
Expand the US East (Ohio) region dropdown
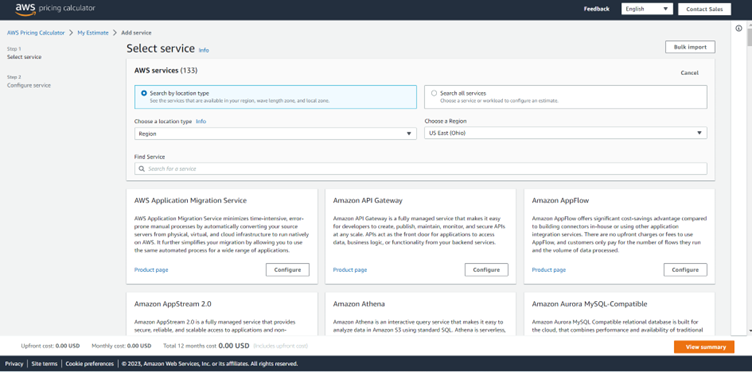coord(565,133)
